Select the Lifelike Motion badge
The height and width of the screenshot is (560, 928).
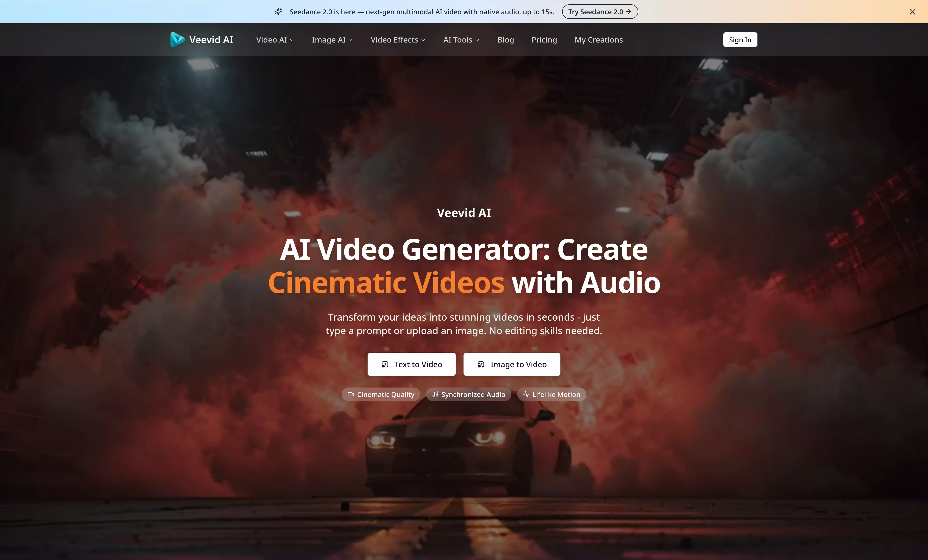coord(551,394)
